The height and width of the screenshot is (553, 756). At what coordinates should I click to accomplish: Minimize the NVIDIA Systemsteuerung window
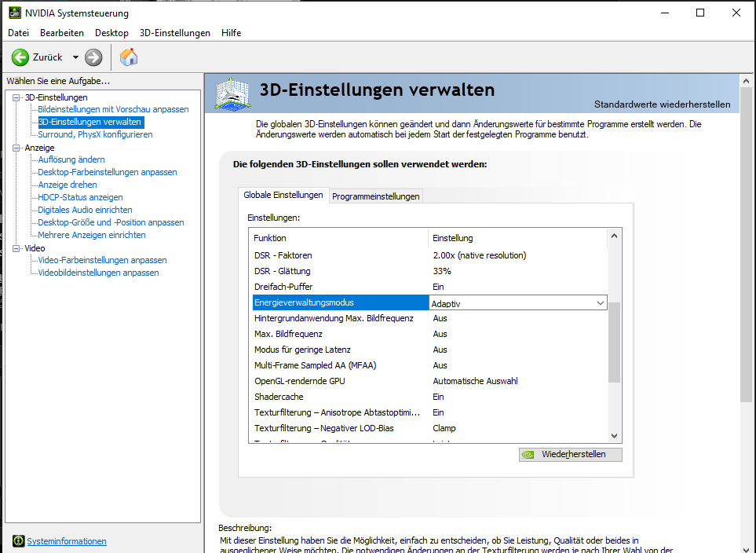click(665, 13)
